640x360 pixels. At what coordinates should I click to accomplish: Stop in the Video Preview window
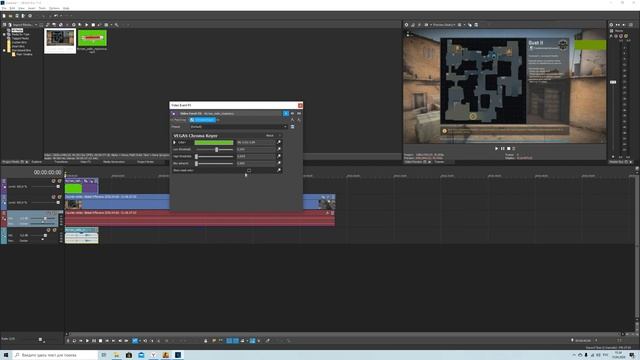(x=509, y=149)
